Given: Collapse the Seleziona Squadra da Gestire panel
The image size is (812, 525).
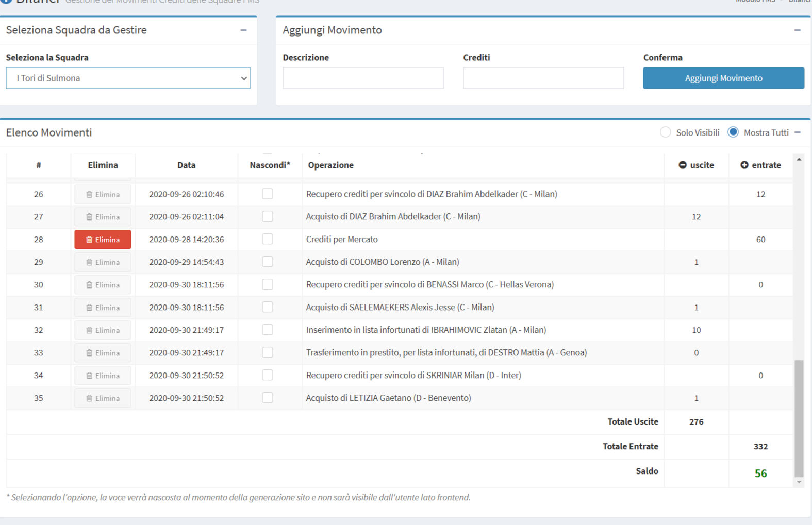Looking at the screenshot, I should [243, 30].
